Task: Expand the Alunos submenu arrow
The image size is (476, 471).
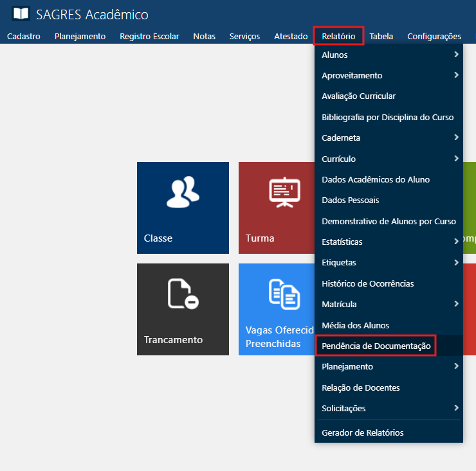Action: [455, 55]
